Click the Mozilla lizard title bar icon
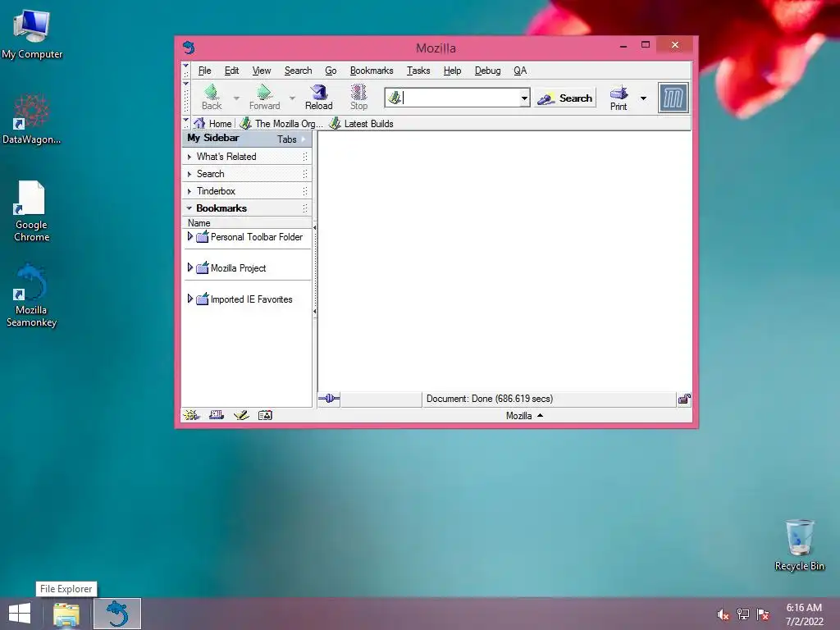 click(188, 48)
